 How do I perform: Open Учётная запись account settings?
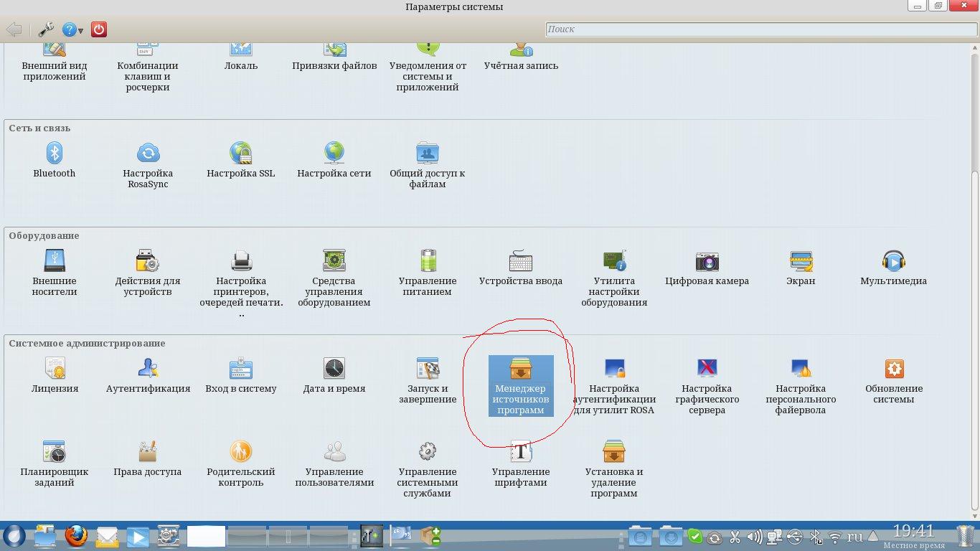pos(521,57)
